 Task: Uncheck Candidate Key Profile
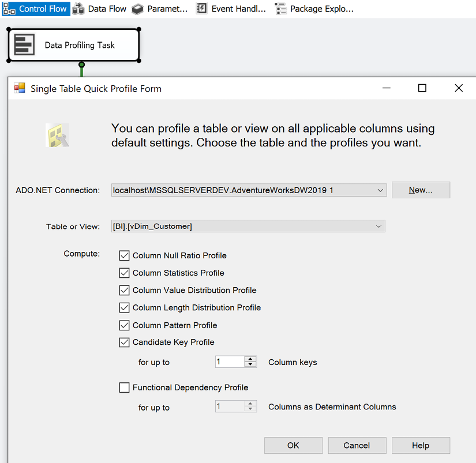[x=124, y=342]
